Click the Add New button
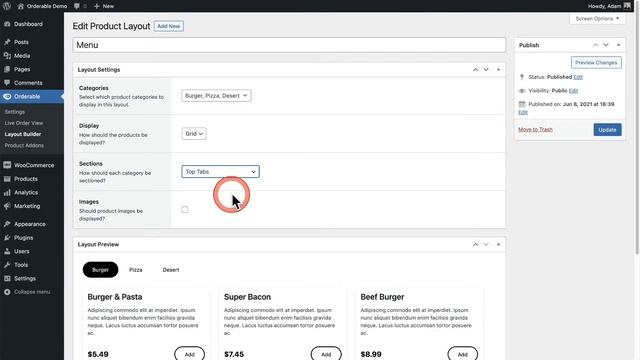The height and width of the screenshot is (360, 640). point(169,26)
